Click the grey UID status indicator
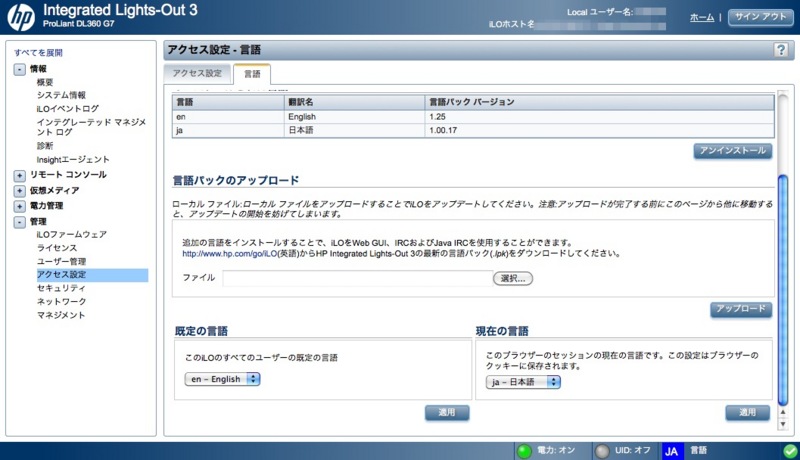800x460 pixels. click(602, 451)
